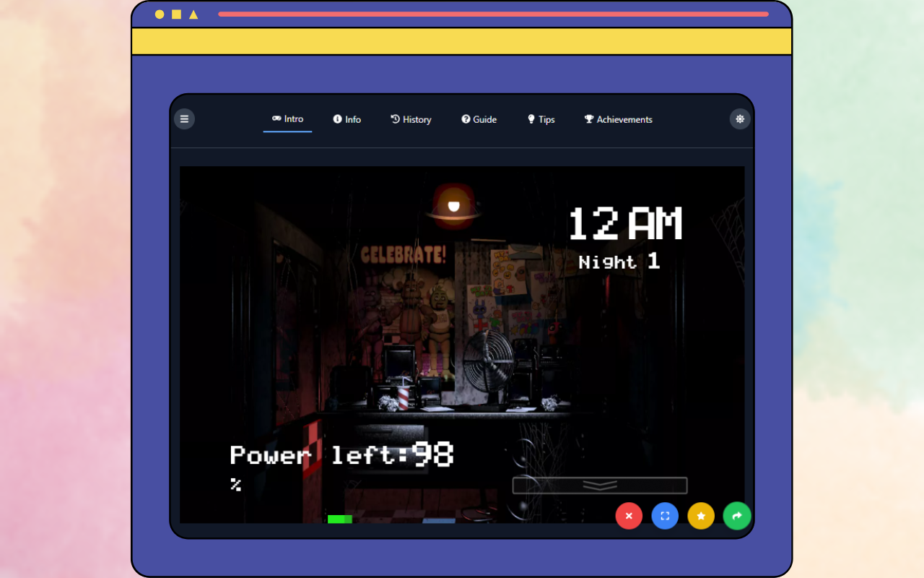
Task: Click the question-mark icon beside Guide
Action: 465,119
